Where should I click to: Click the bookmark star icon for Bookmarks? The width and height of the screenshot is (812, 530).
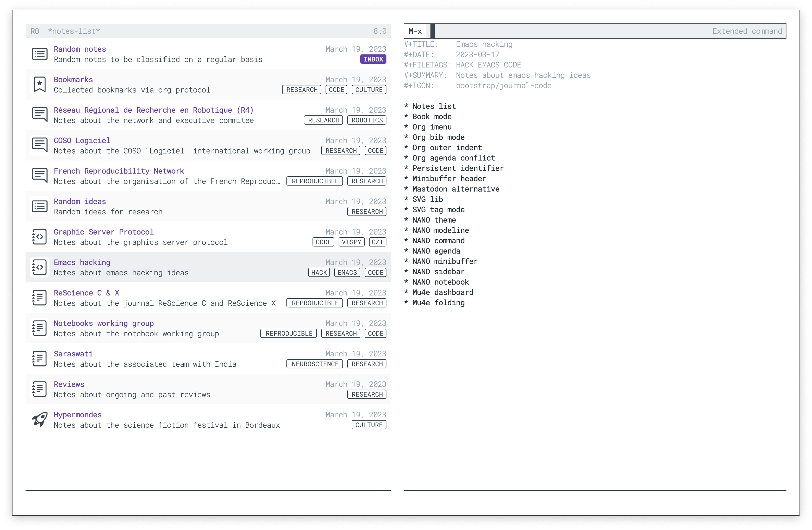point(40,84)
